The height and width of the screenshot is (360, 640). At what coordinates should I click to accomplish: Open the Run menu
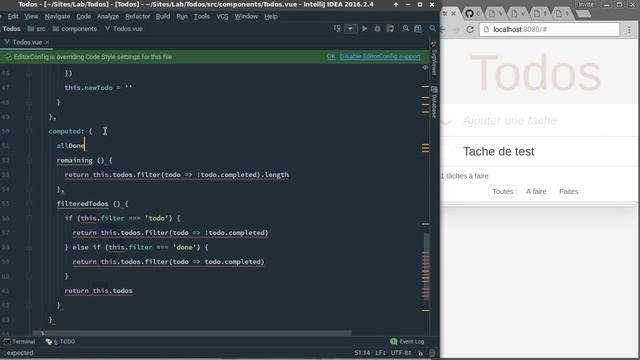[182, 16]
